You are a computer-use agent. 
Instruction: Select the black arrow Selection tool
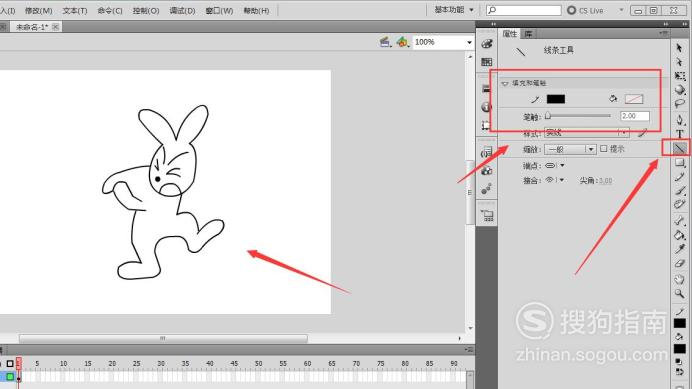point(680,47)
